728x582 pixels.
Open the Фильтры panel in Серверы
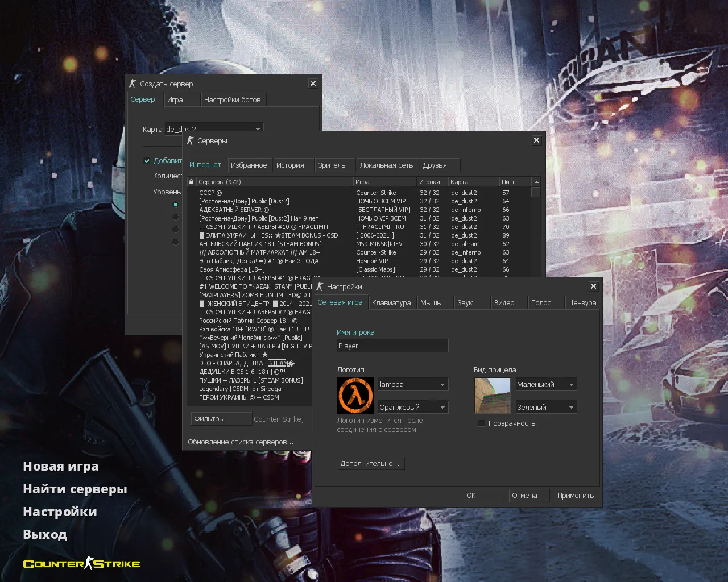(x=221, y=418)
